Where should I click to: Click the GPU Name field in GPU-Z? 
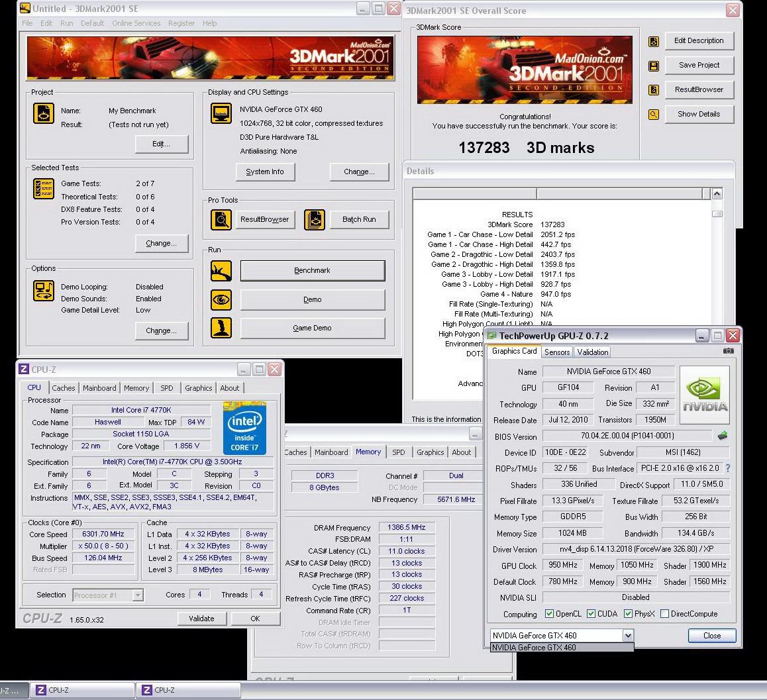pyautogui.click(x=609, y=372)
